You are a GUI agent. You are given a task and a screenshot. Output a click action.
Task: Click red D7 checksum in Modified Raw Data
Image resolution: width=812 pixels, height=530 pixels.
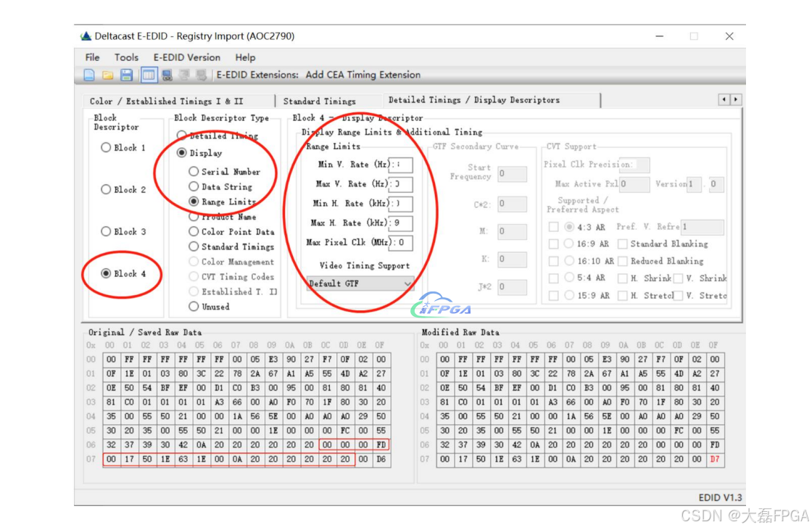(715, 459)
